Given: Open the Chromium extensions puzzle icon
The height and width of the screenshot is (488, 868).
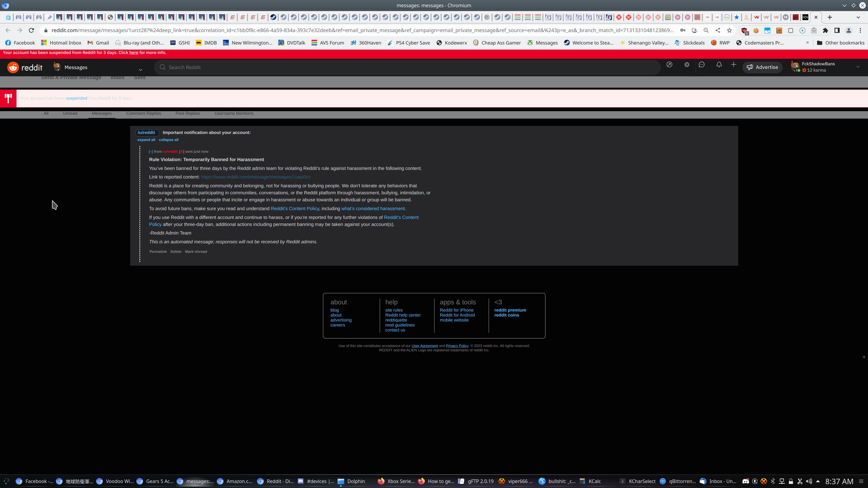Looking at the screenshot, I should pyautogui.click(x=825, y=30).
